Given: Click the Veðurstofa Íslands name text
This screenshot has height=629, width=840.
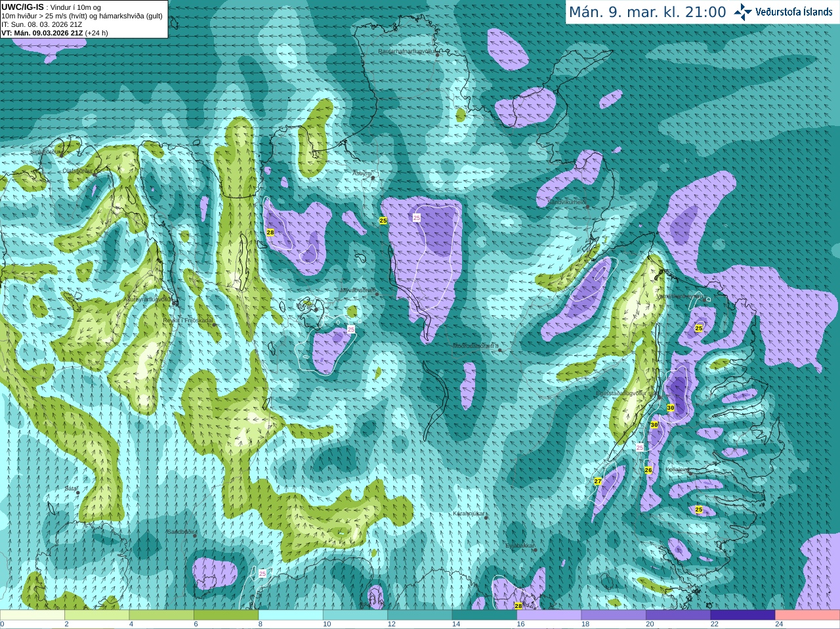Looking at the screenshot, I should 794,12.
